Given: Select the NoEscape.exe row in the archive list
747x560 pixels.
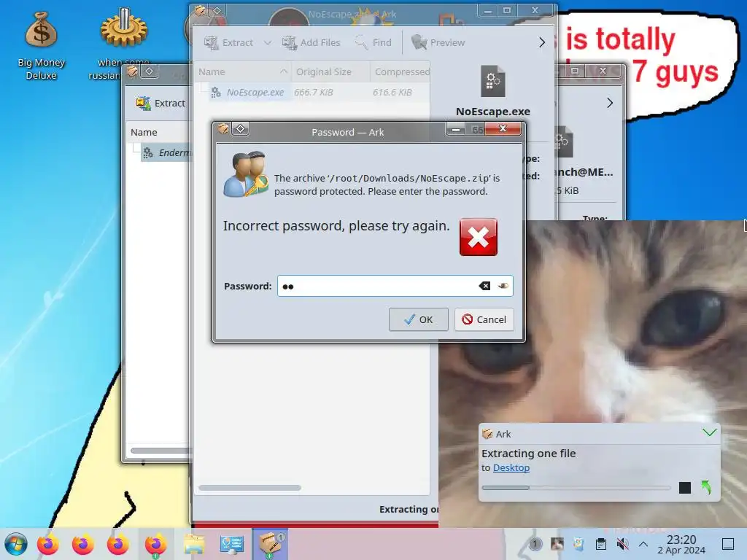Looking at the screenshot, I should [312, 93].
